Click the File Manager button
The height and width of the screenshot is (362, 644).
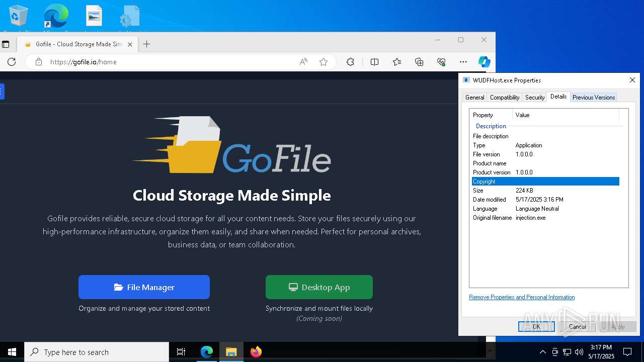[x=144, y=287]
